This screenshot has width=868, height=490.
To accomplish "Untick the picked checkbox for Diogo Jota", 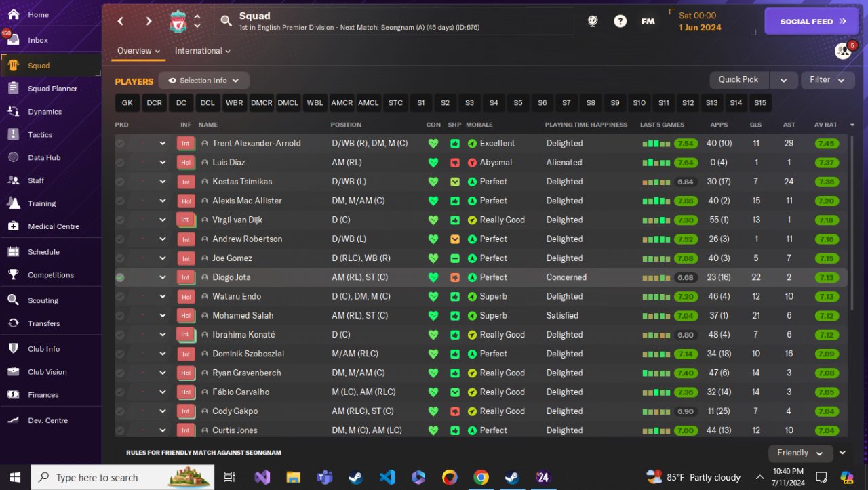I will click(x=120, y=277).
